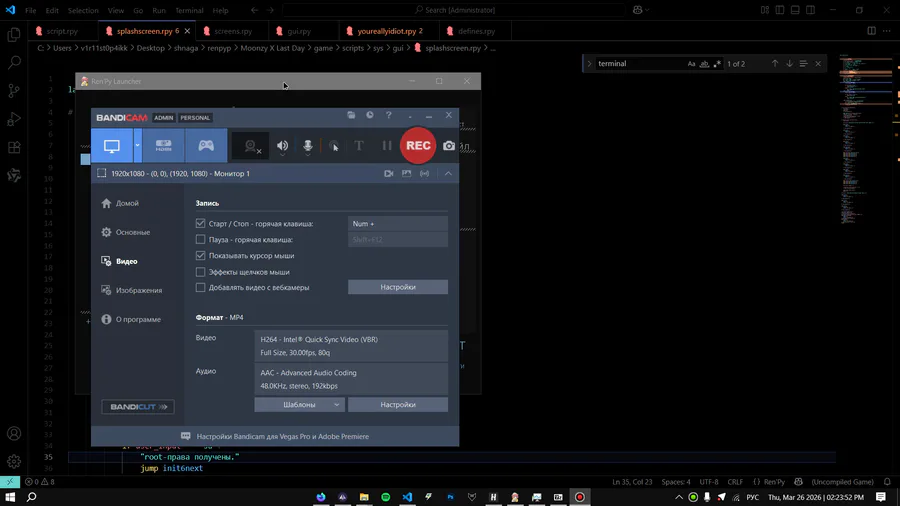Screen dimensions: 900x506
Task: Select Bandicam screen recording mode
Action: [111, 146]
